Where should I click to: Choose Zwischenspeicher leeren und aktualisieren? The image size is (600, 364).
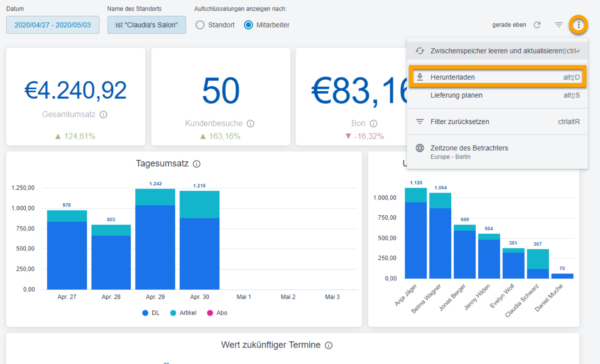pos(497,51)
